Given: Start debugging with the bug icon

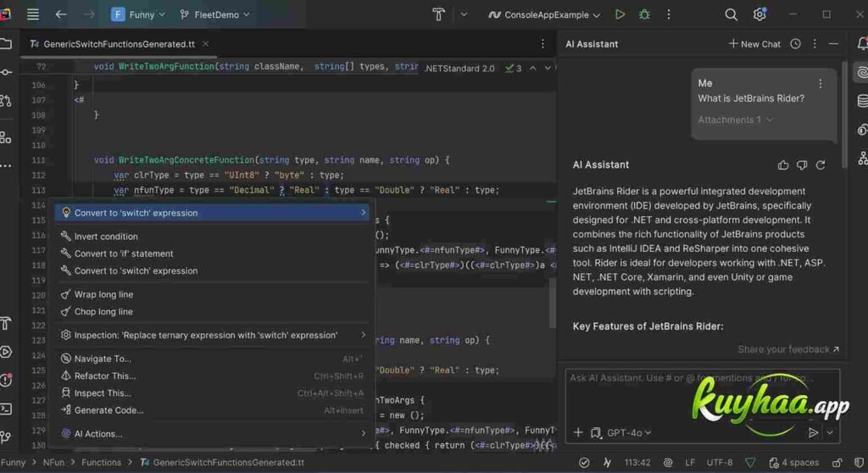Looking at the screenshot, I should 644,14.
